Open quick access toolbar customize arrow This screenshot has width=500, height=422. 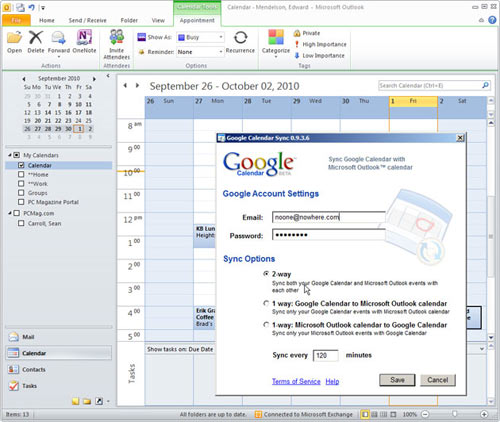43,8
